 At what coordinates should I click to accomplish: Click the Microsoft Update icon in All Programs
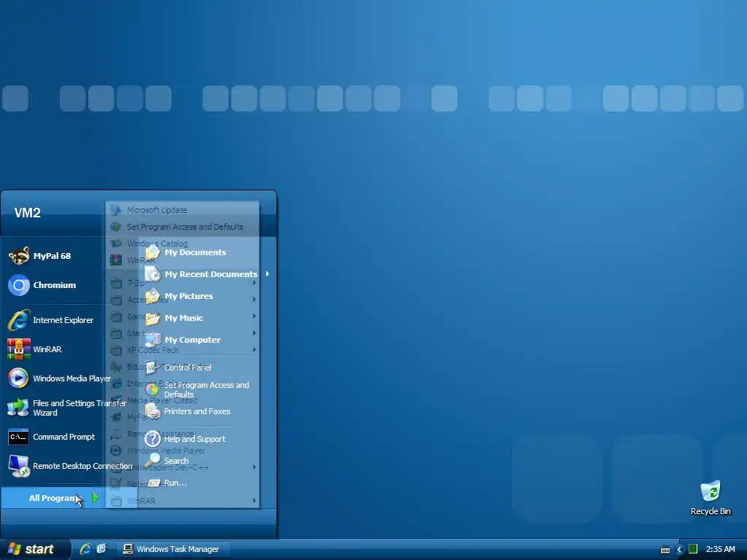click(x=116, y=210)
